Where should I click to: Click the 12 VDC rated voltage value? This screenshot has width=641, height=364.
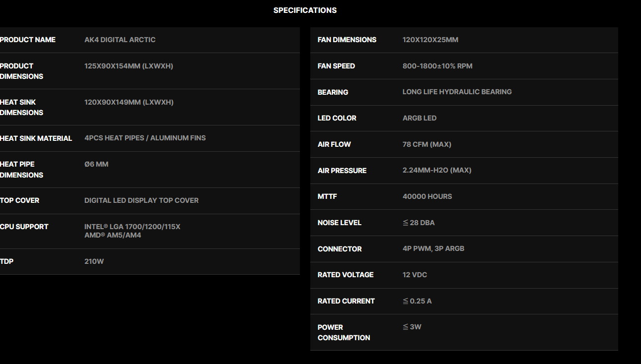point(415,275)
